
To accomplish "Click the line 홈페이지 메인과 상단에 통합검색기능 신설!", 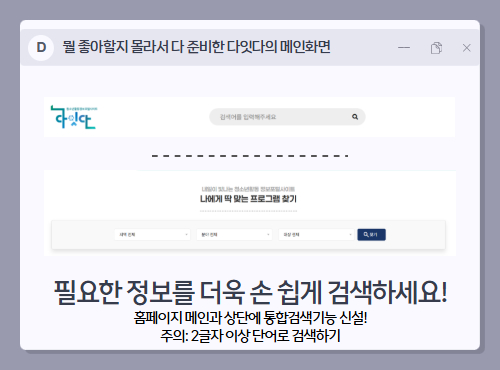I will pos(250,318).
